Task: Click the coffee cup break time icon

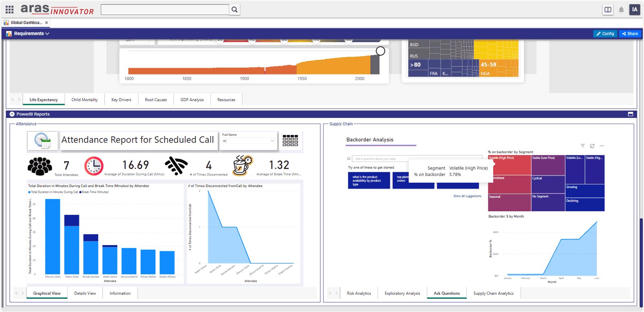Action: click(243, 165)
